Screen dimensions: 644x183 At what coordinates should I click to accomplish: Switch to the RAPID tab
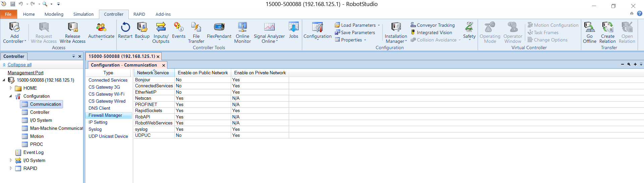click(139, 14)
